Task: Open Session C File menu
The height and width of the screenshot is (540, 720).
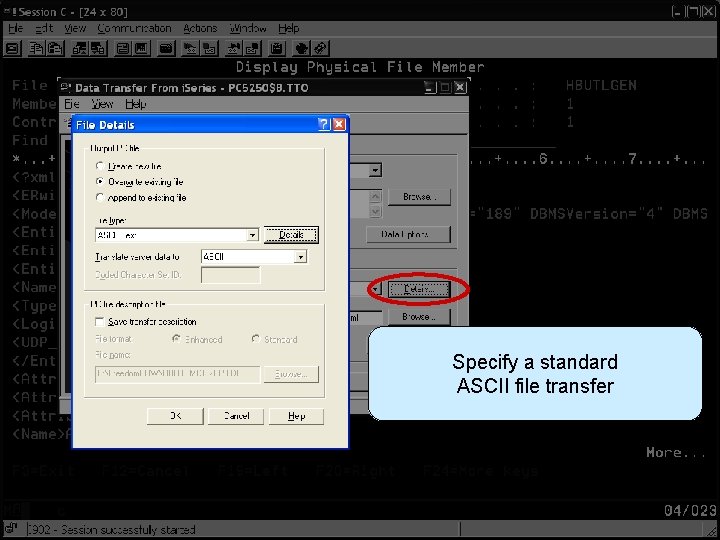Action: pyautogui.click(x=16, y=28)
